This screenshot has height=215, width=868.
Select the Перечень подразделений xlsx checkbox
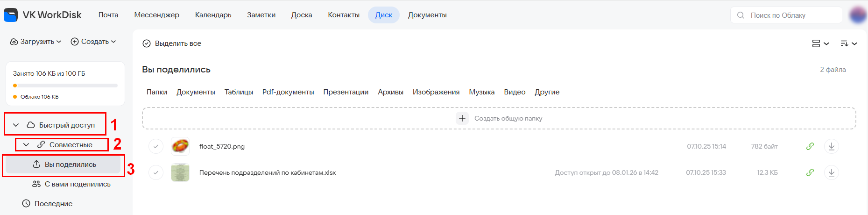point(156,172)
